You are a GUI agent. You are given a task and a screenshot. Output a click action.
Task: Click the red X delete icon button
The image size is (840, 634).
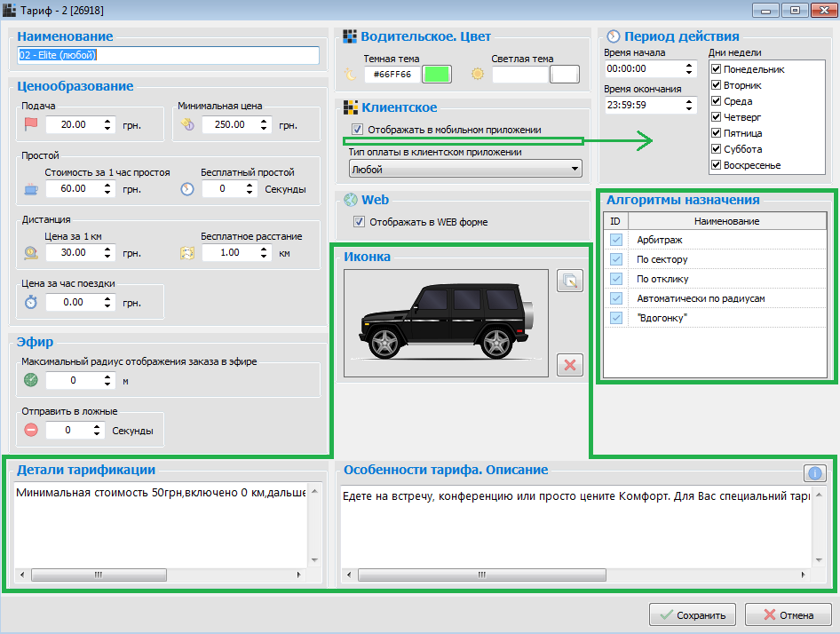569,364
